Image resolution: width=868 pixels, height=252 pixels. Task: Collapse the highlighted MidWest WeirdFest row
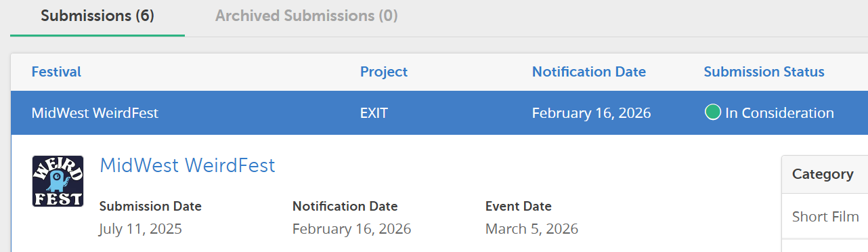point(439,113)
